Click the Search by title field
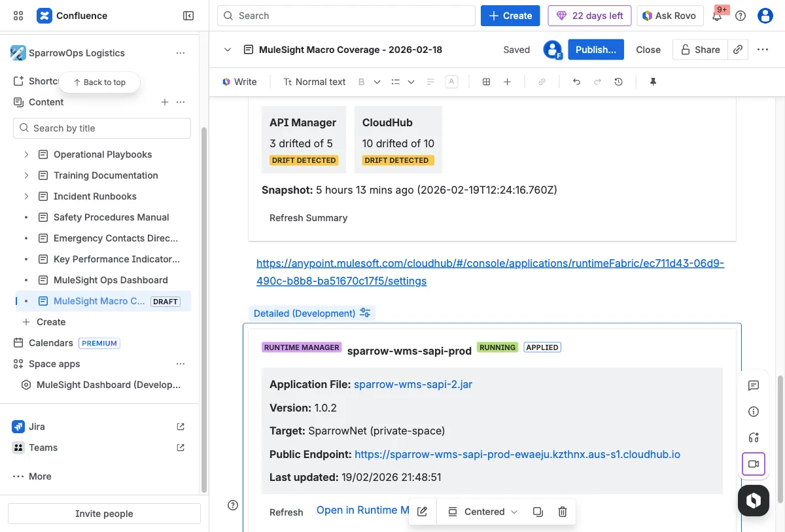Viewport: 785px width, 532px height. (102, 128)
